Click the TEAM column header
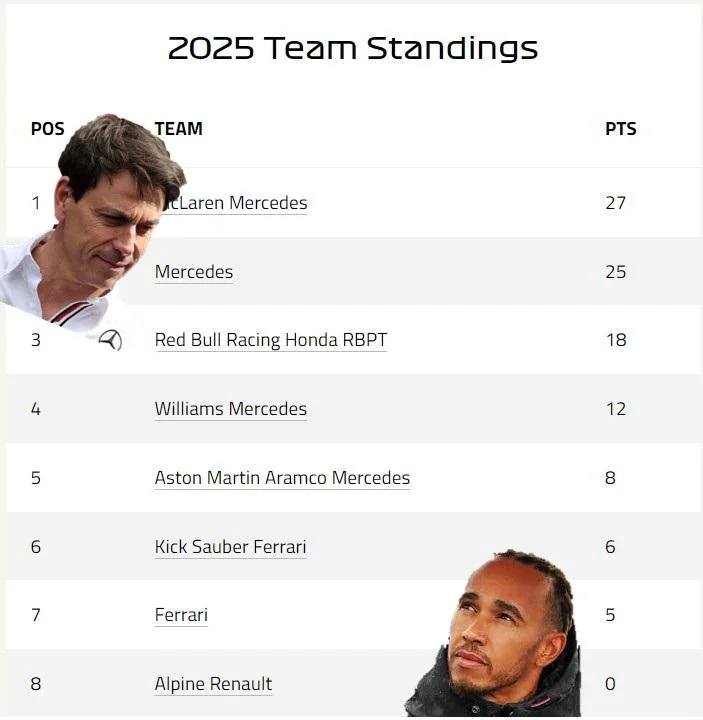 pos(179,129)
